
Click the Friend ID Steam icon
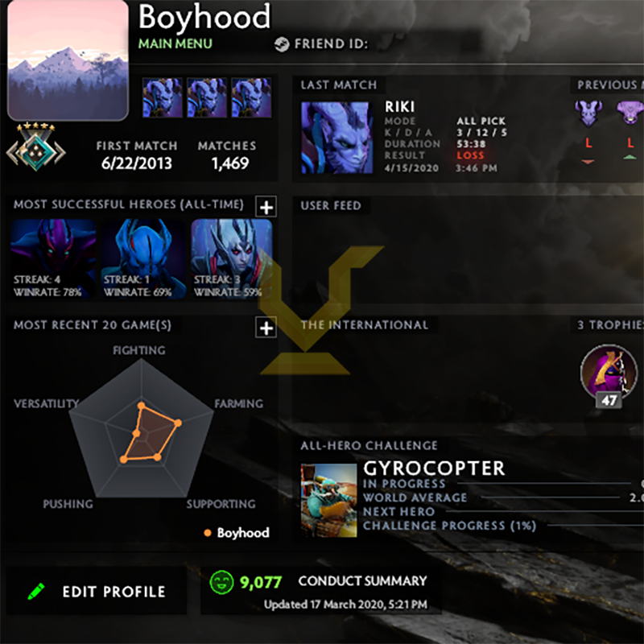[x=282, y=44]
